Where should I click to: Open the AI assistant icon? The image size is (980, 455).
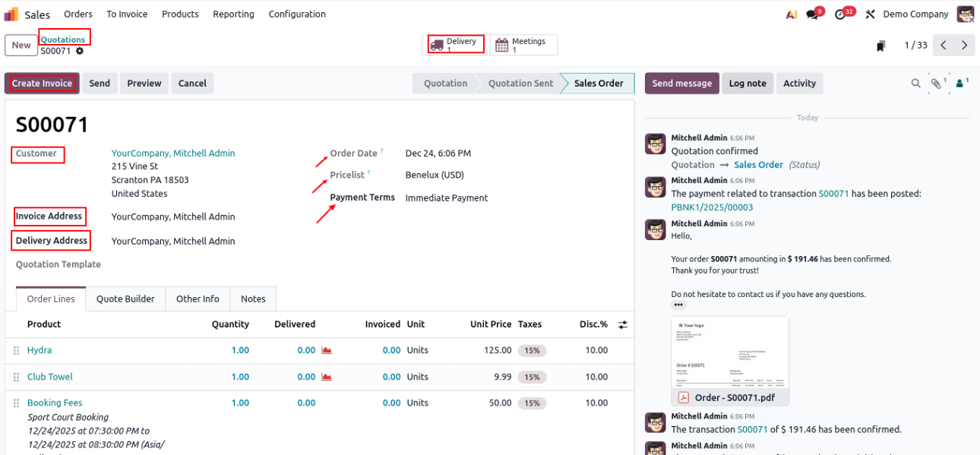tap(792, 14)
